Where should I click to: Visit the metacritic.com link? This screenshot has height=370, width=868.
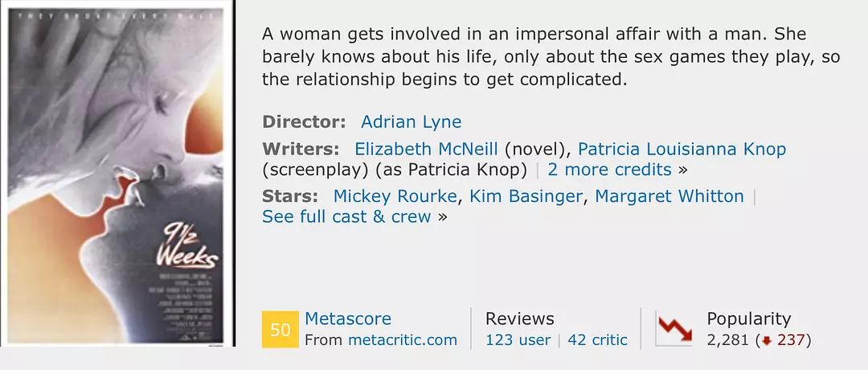tap(403, 340)
